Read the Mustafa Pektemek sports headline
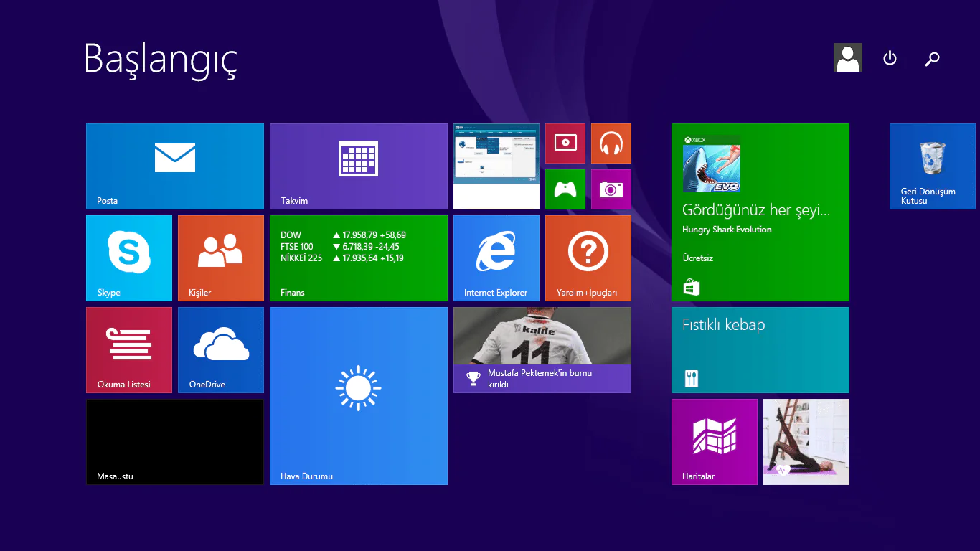This screenshot has height=551, width=980. (x=542, y=350)
